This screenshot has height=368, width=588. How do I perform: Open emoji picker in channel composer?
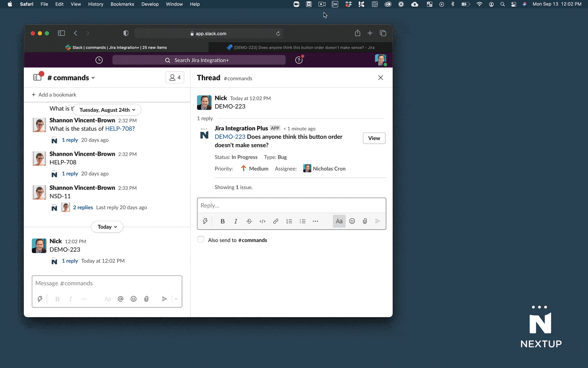point(133,299)
